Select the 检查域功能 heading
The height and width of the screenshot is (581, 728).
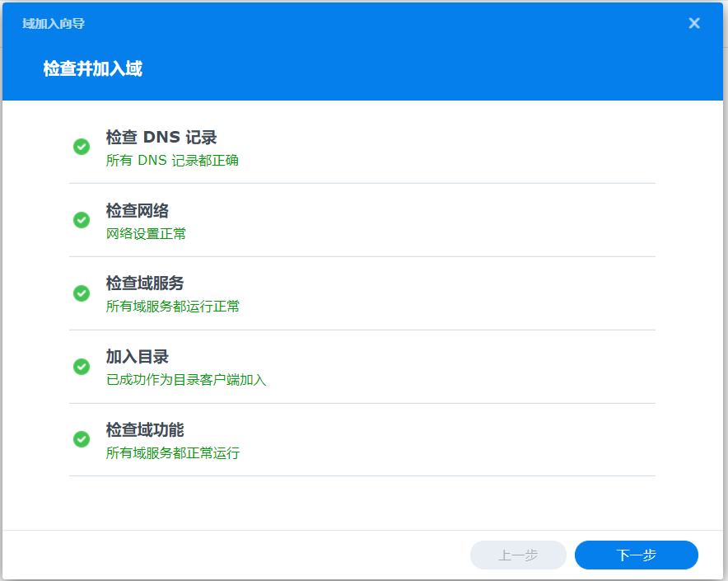click(x=144, y=429)
